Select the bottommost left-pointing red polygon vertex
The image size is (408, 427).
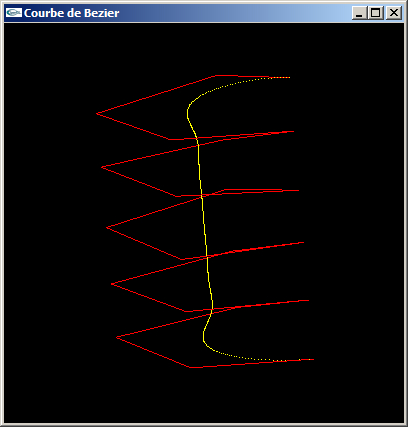117,337
